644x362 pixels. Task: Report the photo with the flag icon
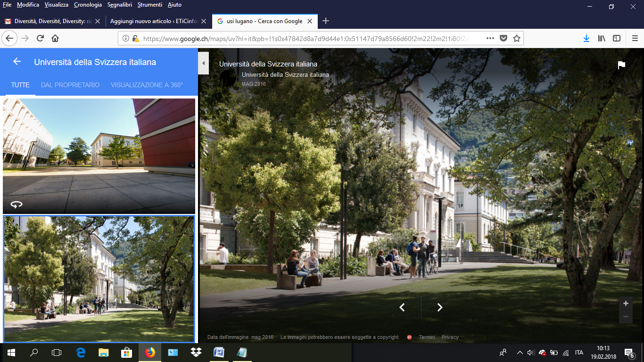pyautogui.click(x=621, y=65)
